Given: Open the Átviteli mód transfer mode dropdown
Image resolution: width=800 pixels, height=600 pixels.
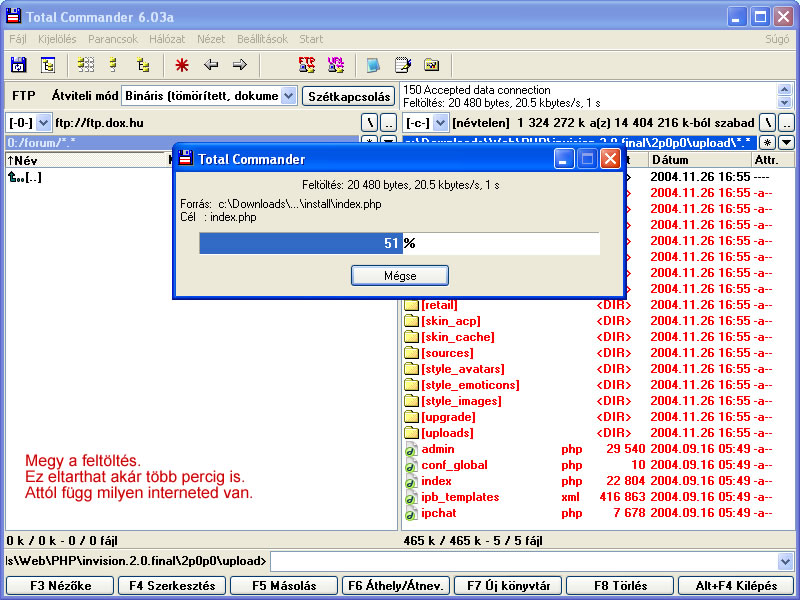Looking at the screenshot, I should pos(288,96).
